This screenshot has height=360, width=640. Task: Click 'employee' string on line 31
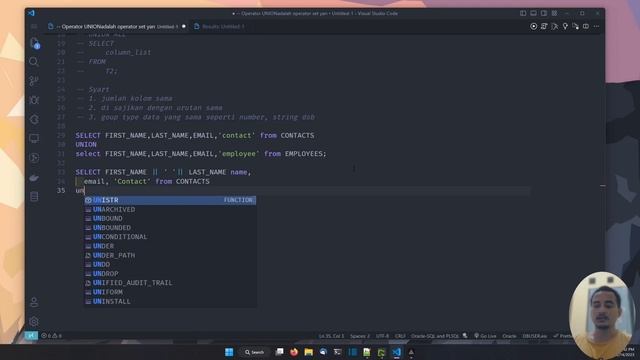pos(239,154)
